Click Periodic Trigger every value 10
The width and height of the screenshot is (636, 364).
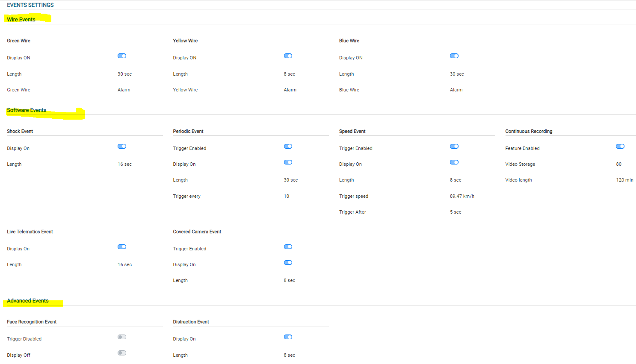click(x=287, y=196)
